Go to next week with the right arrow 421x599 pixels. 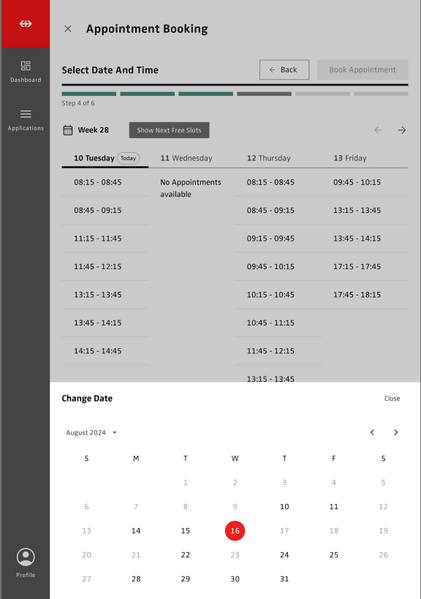(402, 130)
